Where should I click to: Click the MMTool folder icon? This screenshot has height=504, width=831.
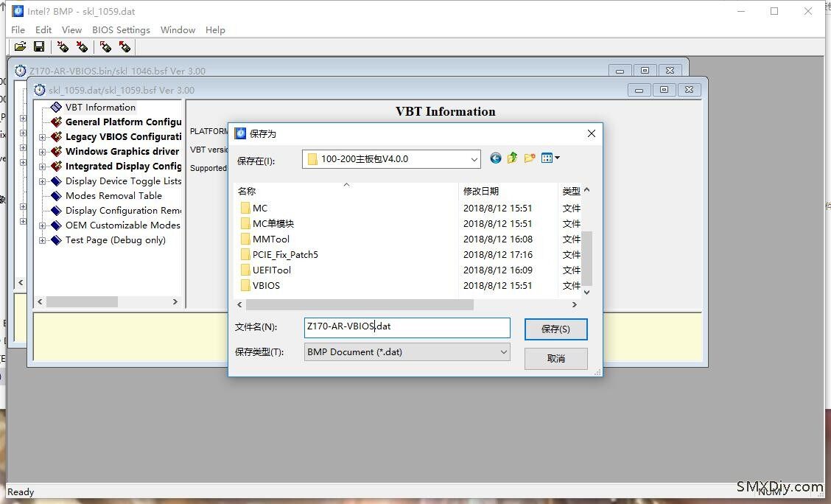(245, 239)
